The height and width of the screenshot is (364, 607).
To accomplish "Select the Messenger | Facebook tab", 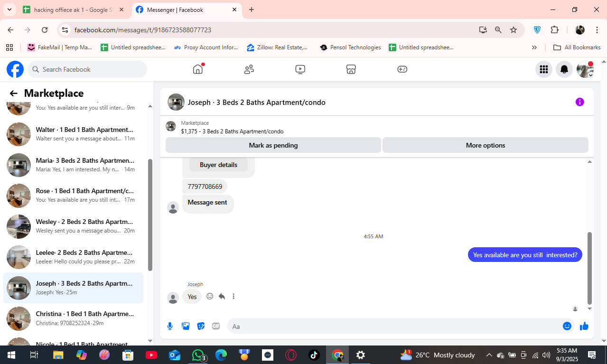I will (x=186, y=9).
